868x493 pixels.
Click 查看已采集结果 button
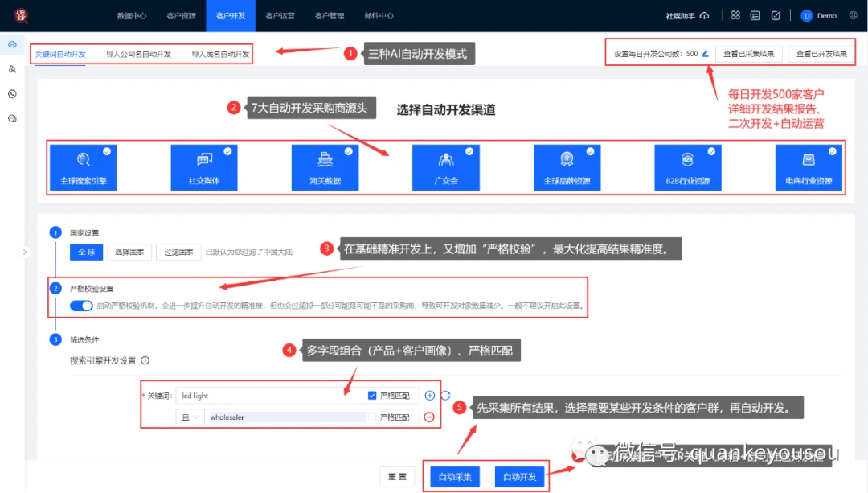tap(749, 54)
